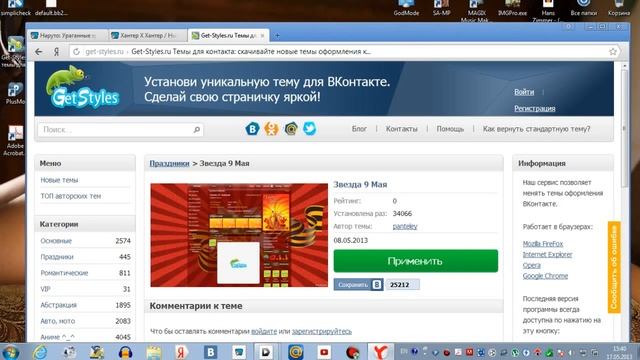Go back with the browser back arrow

[x=38, y=52]
